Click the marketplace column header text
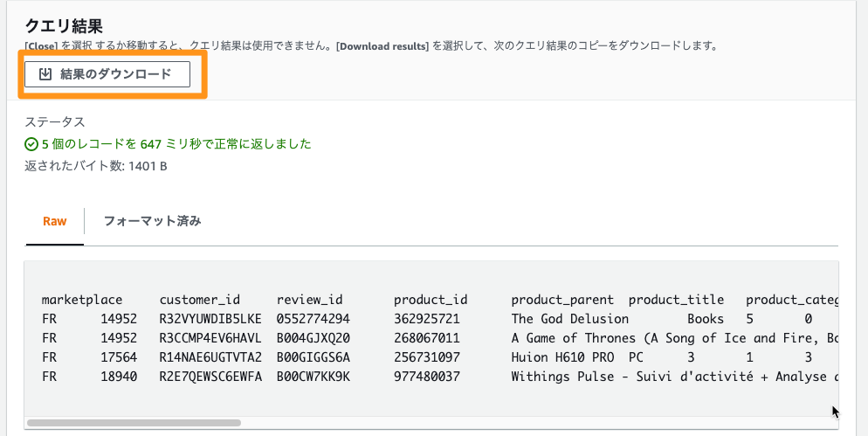The height and width of the screenshot is (436, 868). (82, 301)
